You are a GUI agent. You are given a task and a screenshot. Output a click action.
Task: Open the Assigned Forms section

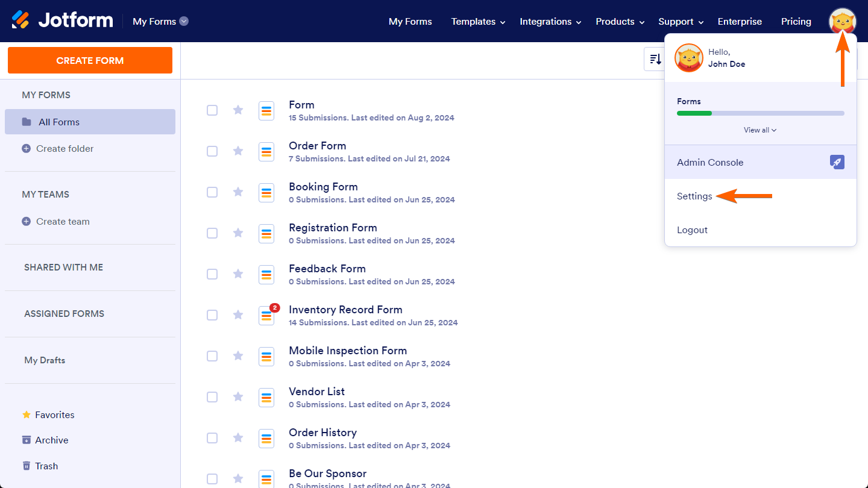pyautogui.click(x=64, y=313)
